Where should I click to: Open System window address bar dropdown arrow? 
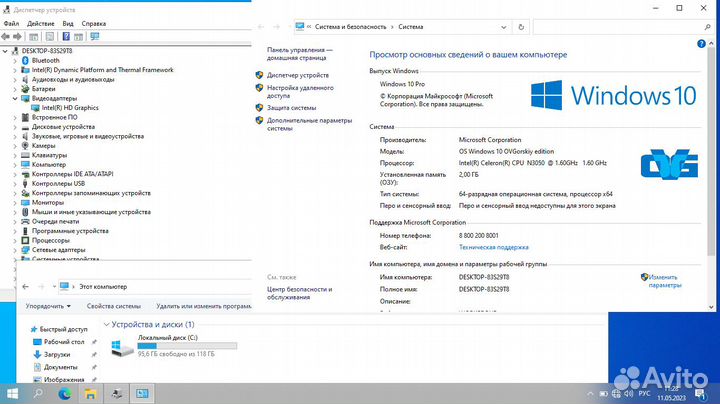[503, 27]
